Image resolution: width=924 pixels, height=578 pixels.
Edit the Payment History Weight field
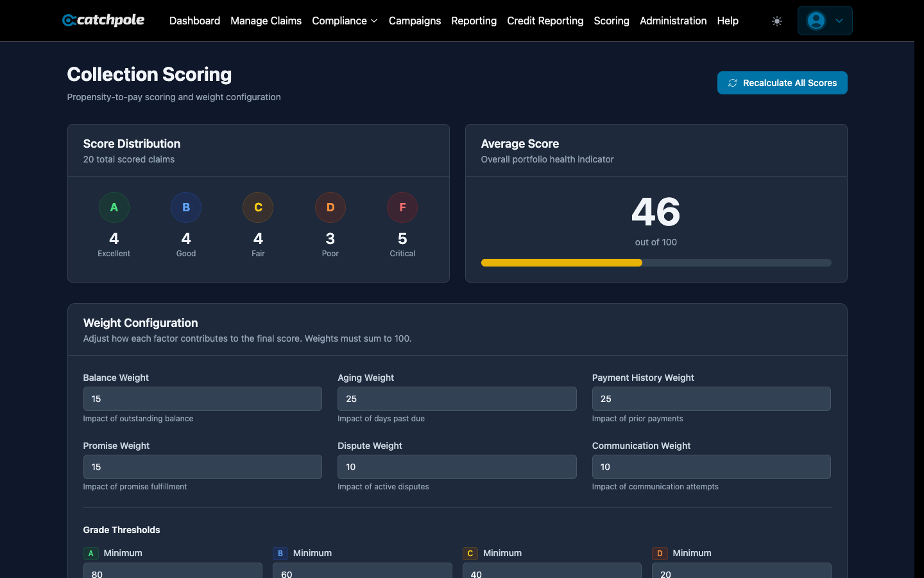tap(711, 399)
